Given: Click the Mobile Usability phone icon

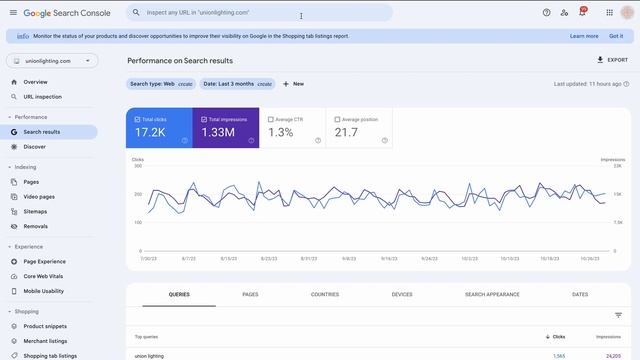Looking at the screenshot, I should 14,291.
